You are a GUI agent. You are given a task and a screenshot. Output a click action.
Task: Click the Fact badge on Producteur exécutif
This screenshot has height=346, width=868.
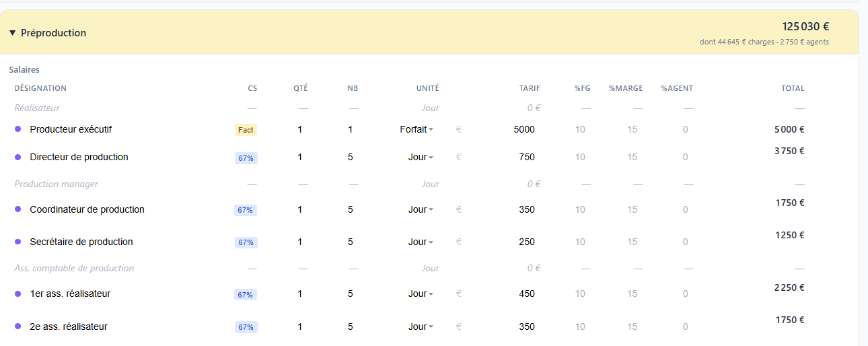tap(246, 130)
